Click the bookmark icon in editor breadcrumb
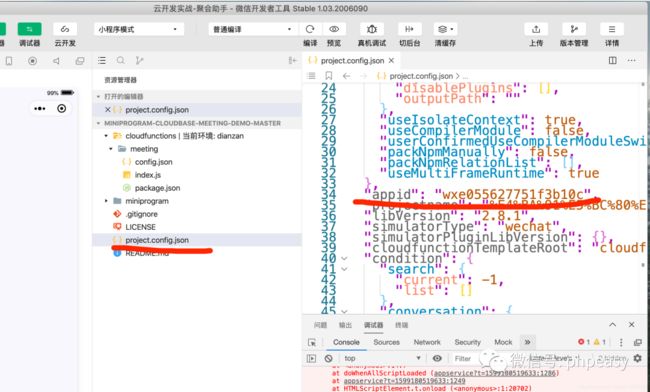Screen dimensions: 650x392 click(x=329, y=76)
